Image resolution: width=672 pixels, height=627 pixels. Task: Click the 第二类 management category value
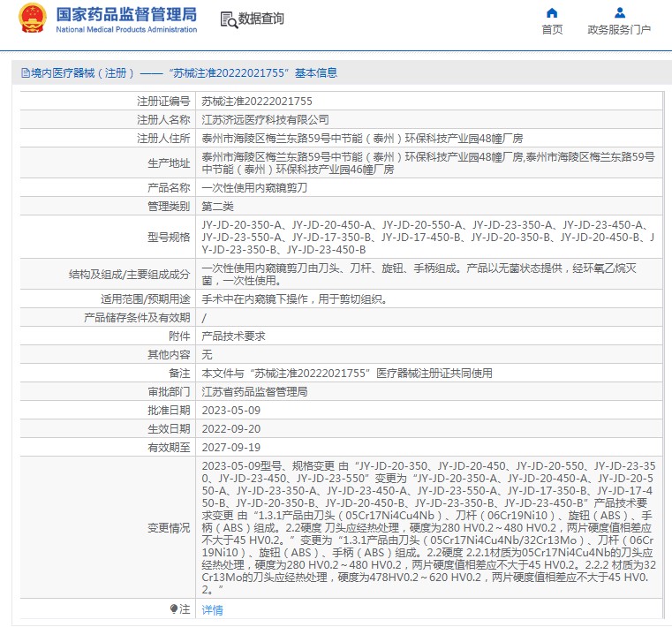(218, 206)
